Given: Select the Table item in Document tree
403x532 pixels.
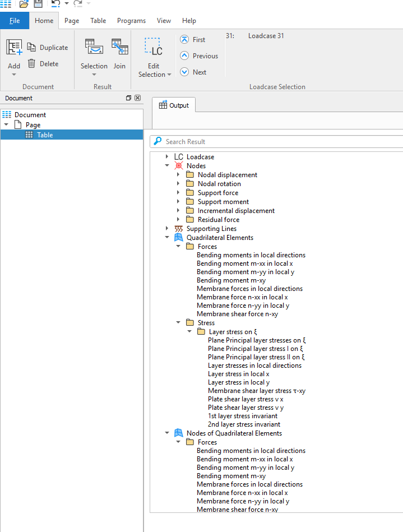Looking at the screenshot, I should [45, 135].
